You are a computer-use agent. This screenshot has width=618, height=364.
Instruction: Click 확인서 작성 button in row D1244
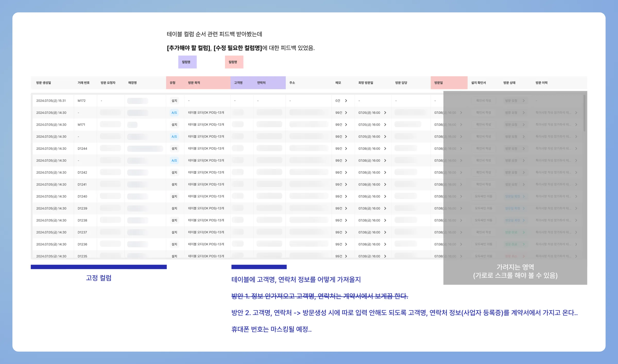click(x=484, y=149)
